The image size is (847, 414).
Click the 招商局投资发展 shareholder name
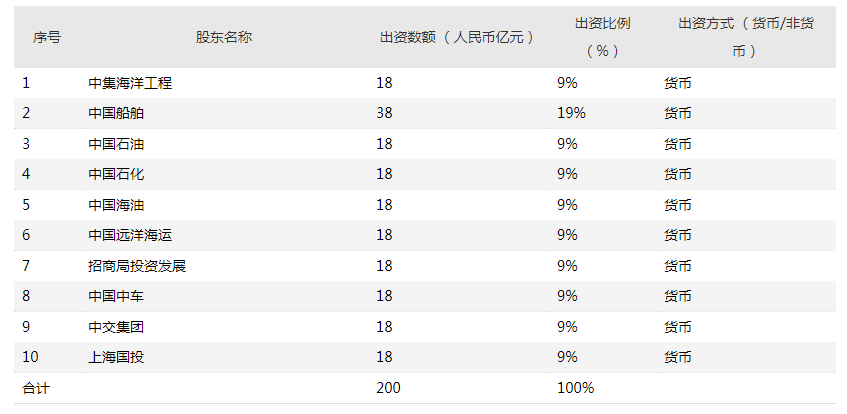(x=137, y=266)
